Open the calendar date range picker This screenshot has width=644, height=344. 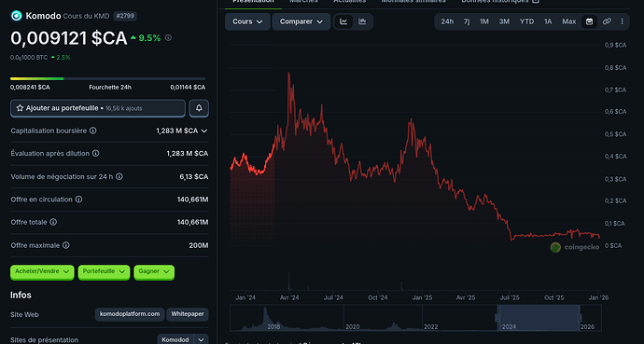[x=589, y=21]
